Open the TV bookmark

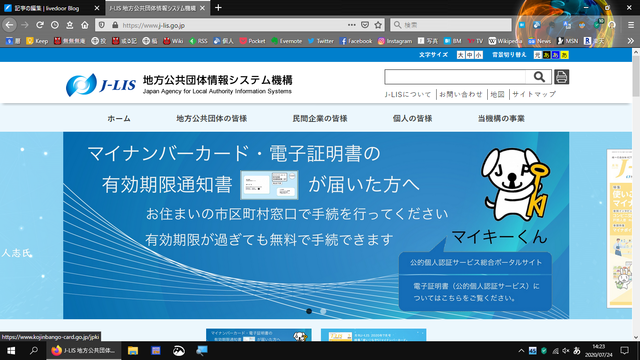[475, 41]
